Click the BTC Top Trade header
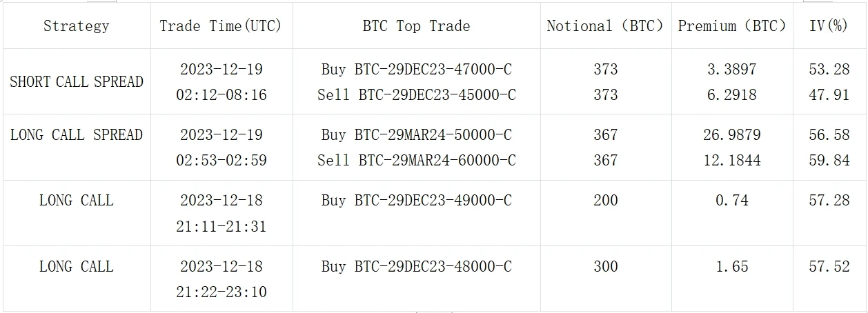Viewport: 868px width, 313px height. coord(416,26)
